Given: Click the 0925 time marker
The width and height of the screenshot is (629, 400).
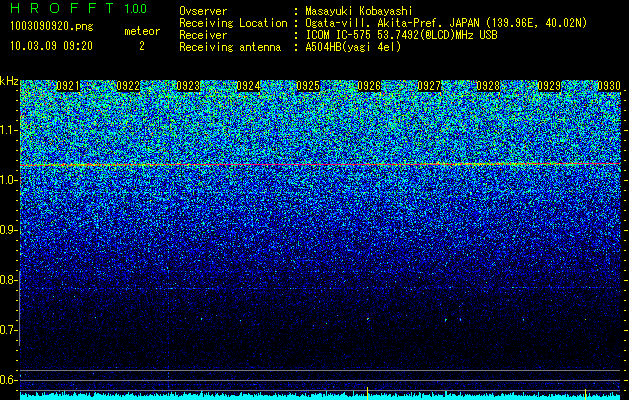Looking at the screenshot, I should [308, 86].
